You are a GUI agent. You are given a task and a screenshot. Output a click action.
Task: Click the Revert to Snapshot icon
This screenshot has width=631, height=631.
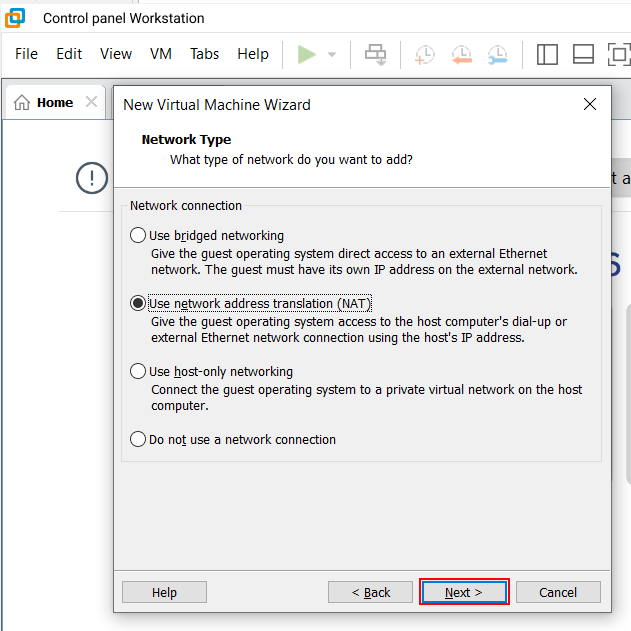click(461, 54)
